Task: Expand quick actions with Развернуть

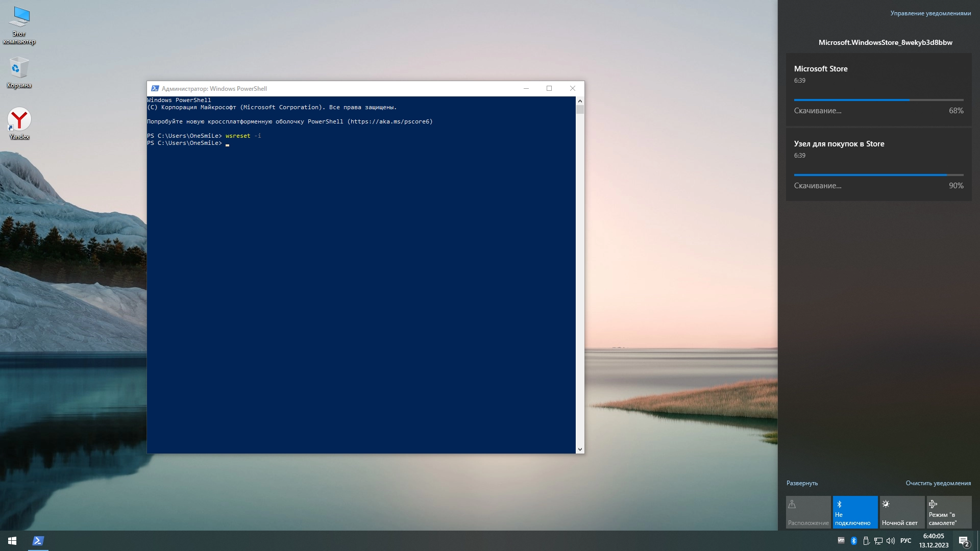Action: [802, 483]
